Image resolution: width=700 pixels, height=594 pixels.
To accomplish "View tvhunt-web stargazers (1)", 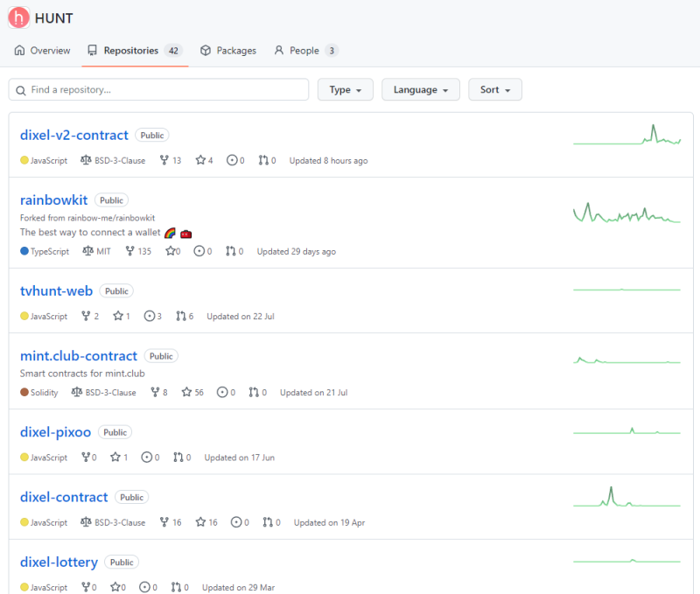I will click(x=122, y=316).
